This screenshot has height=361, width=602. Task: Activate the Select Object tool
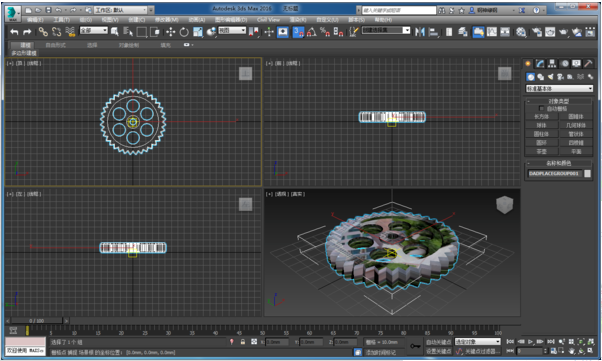click(x=114, y=32)
